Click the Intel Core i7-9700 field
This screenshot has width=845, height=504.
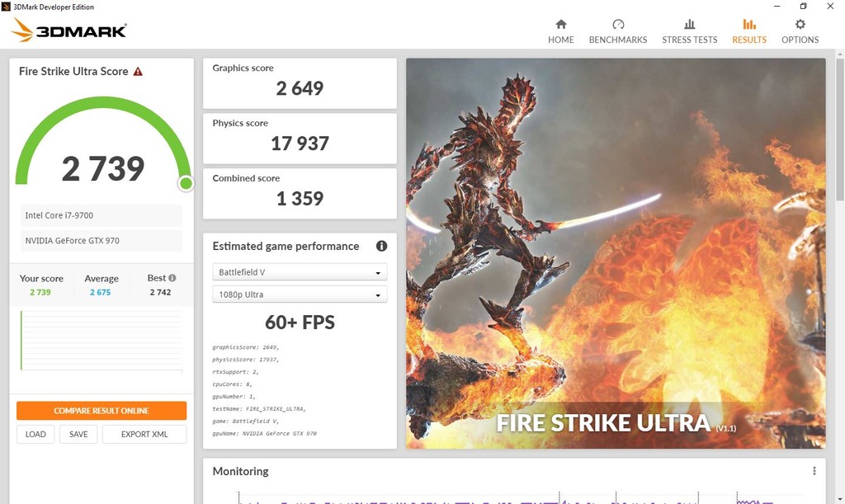pyautogui.click(x=101, y=215)
